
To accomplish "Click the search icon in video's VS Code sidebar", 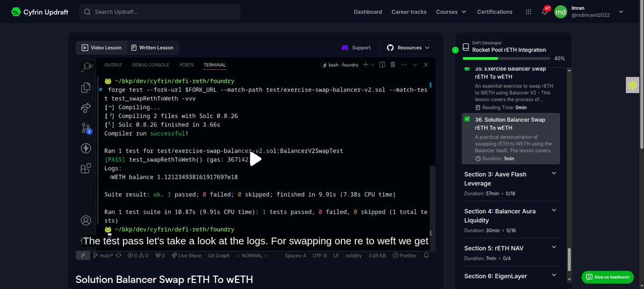I will coord(86,67).
